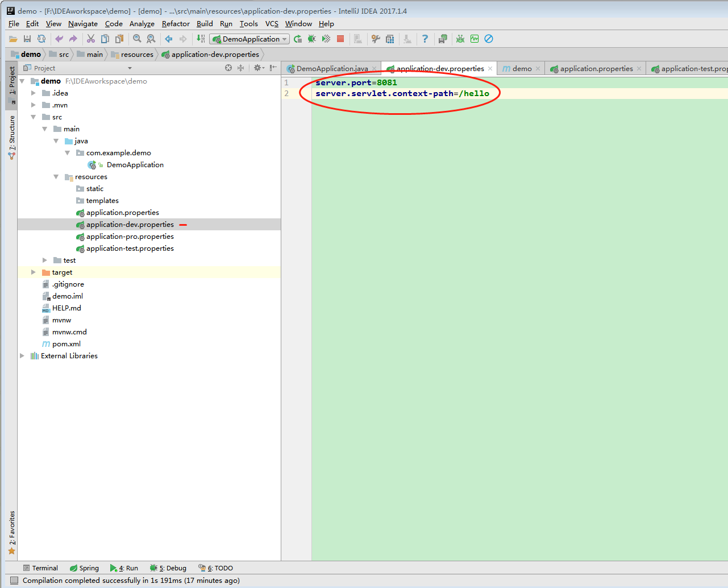The image size is (728, 588).
Task: Click the Replace magnifier icon
Action: pos(151,39)
